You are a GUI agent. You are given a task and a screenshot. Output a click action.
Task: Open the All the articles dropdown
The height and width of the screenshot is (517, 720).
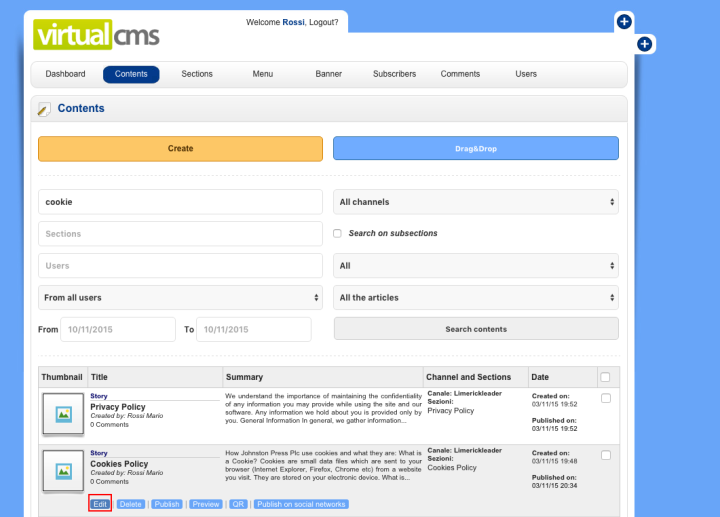(x=475, y=298)
